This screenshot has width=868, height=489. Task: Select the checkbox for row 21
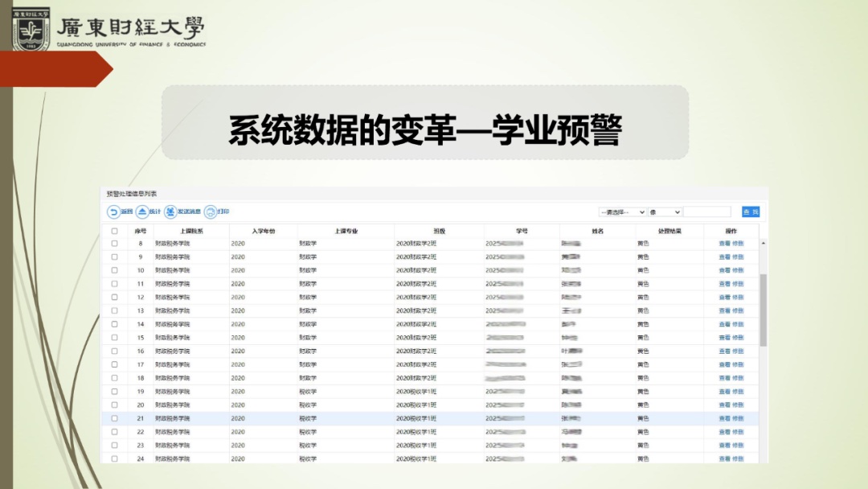click(114, 418)
